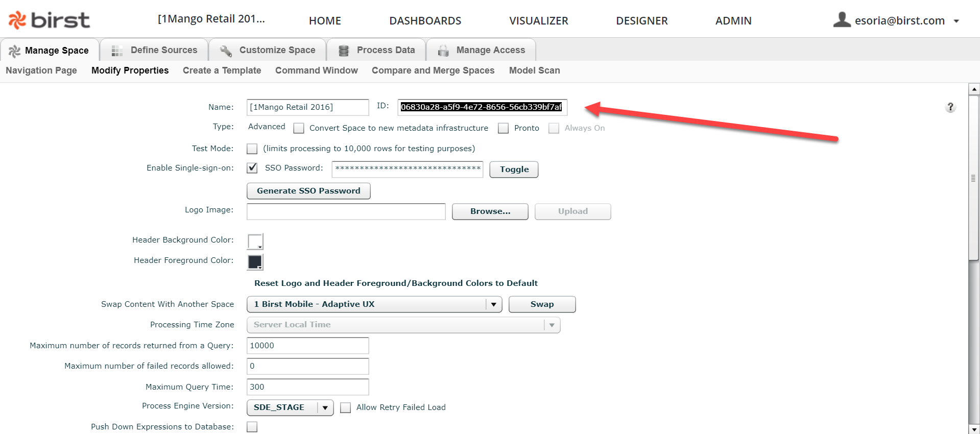The image size is (980, 434).
Task: Click the Process Data database icon
Action: pyautogui.click(x=344, y=51)
